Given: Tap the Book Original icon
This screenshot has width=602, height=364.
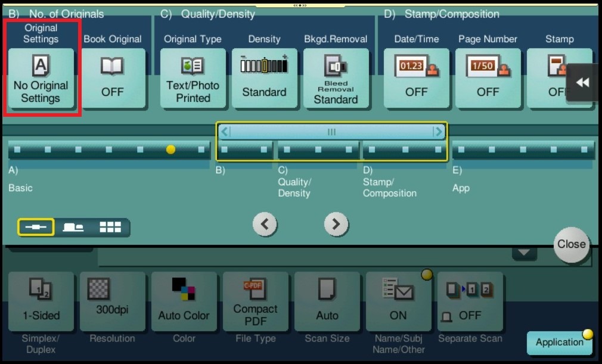Looking at the screenshot, I should coord(113,79).
